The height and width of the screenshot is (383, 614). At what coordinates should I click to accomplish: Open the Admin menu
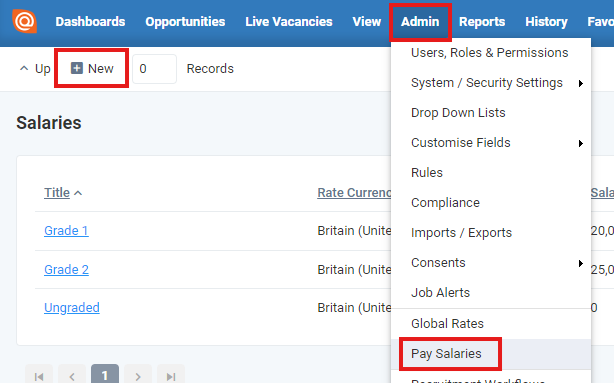coord(420,22)
